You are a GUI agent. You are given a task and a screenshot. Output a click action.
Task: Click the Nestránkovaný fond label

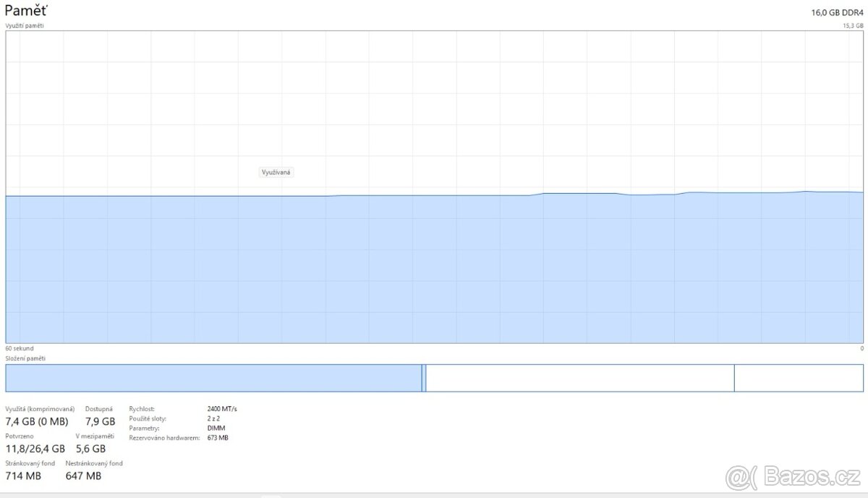pos(94,463)
